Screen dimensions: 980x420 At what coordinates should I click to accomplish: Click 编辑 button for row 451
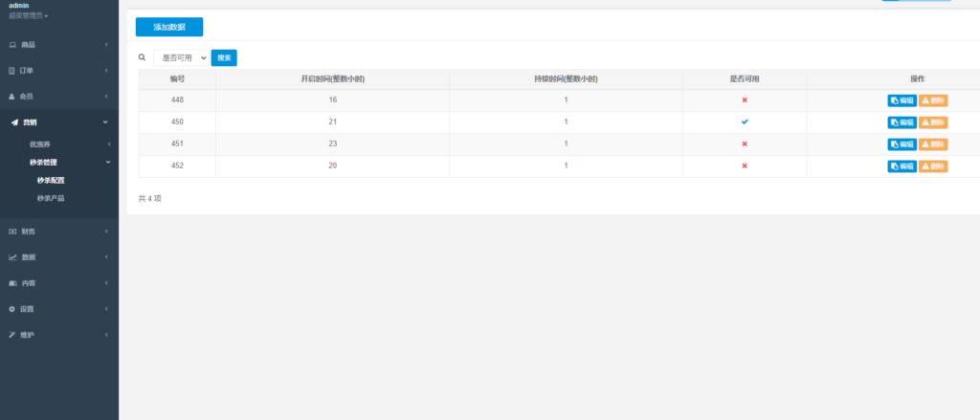pyautogui.click(x=902, y=144)
